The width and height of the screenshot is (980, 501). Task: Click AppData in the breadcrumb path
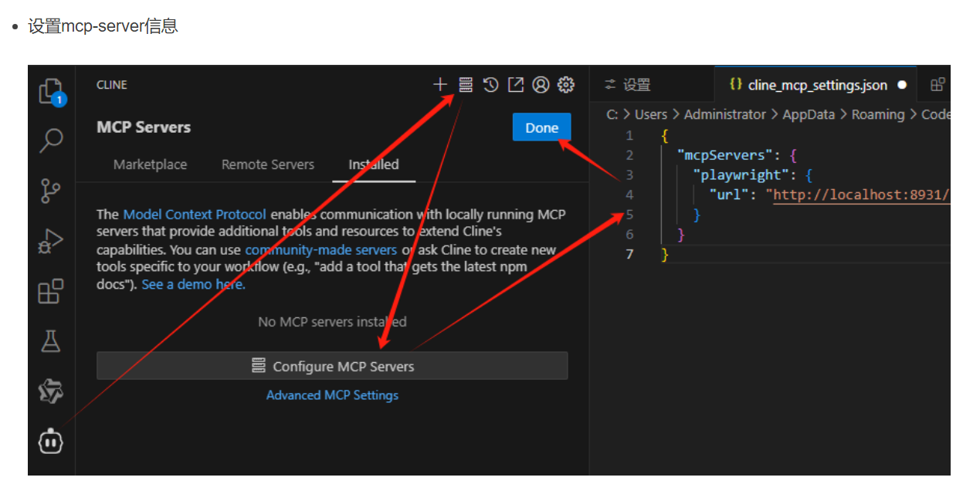[809, 113]
